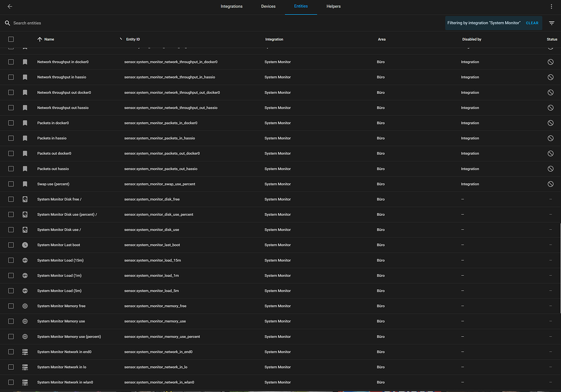Click the network icon next to System Monitor Network in wlan0

(x=25, y=382)
